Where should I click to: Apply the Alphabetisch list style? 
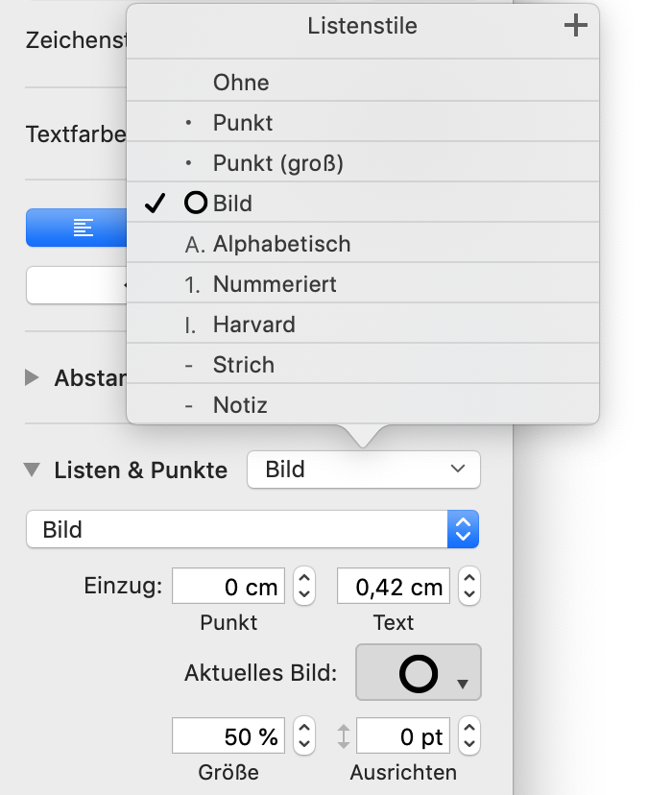click(x=281, y=244)
